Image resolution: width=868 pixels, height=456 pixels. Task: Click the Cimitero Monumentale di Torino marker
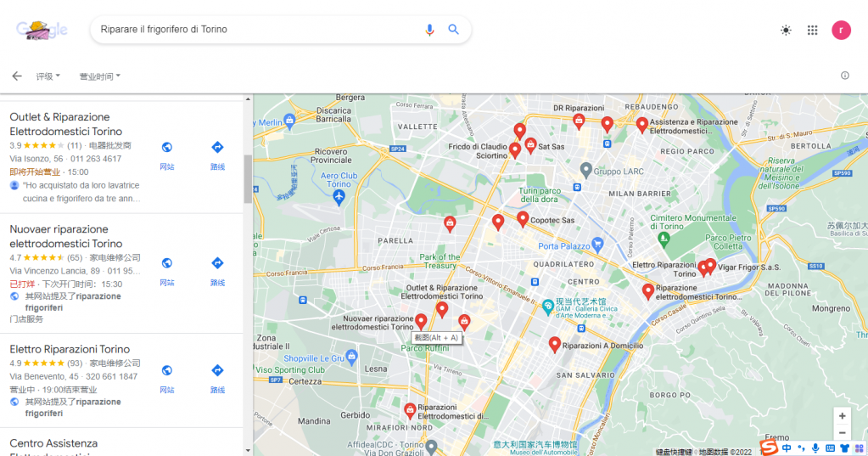point(664,239)
